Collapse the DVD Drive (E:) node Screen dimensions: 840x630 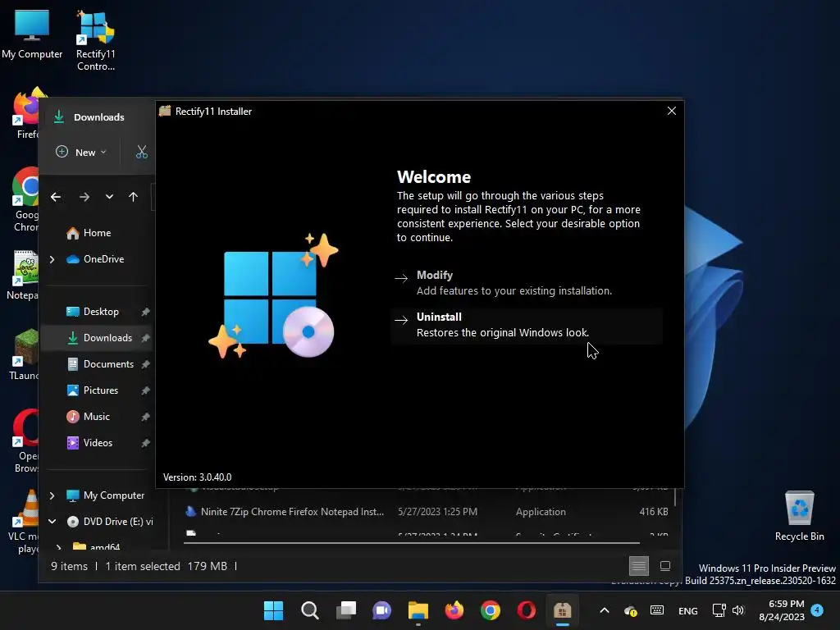coord(52,521)
